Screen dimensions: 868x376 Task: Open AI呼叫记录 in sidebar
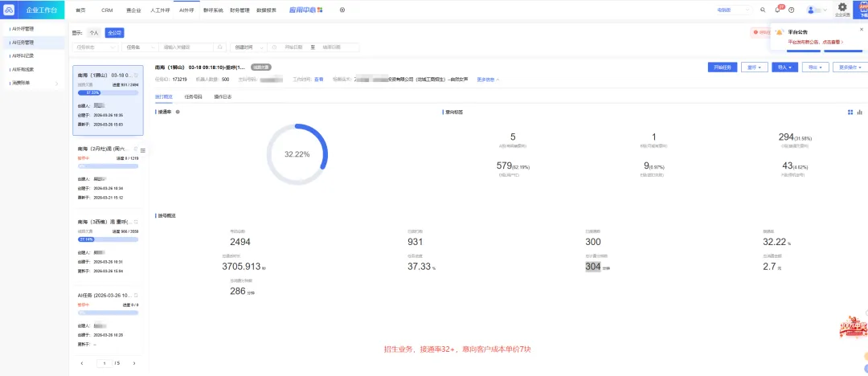(35, 55)
